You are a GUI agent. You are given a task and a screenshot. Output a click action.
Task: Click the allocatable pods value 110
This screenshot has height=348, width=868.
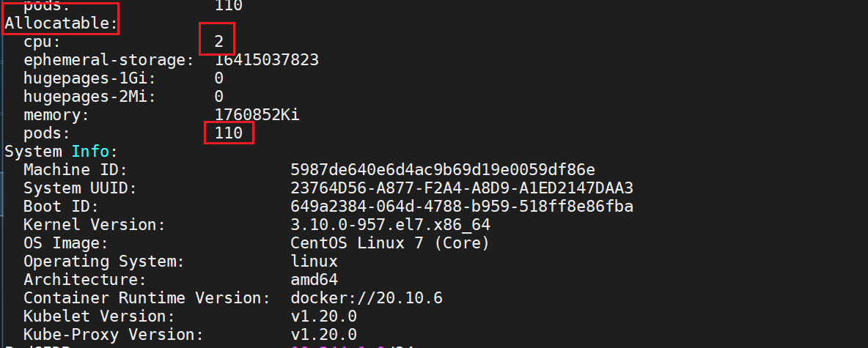pos(229,133)
